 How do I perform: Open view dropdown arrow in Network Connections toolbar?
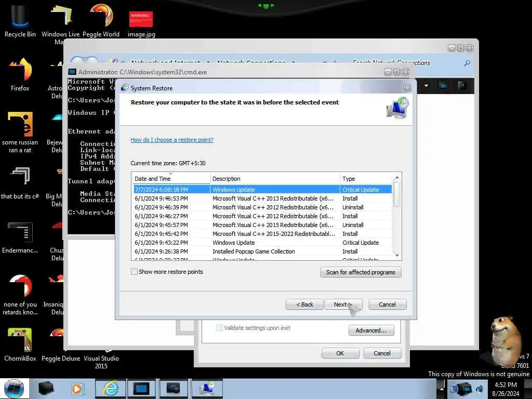(x=426, y=86)
